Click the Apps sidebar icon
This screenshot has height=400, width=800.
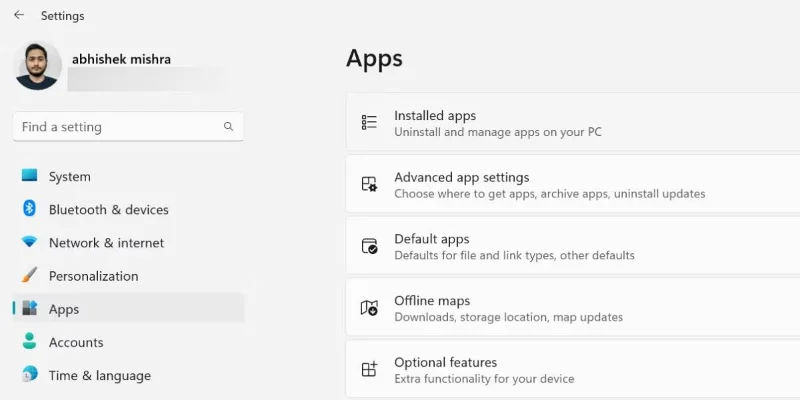coord(30,308)
